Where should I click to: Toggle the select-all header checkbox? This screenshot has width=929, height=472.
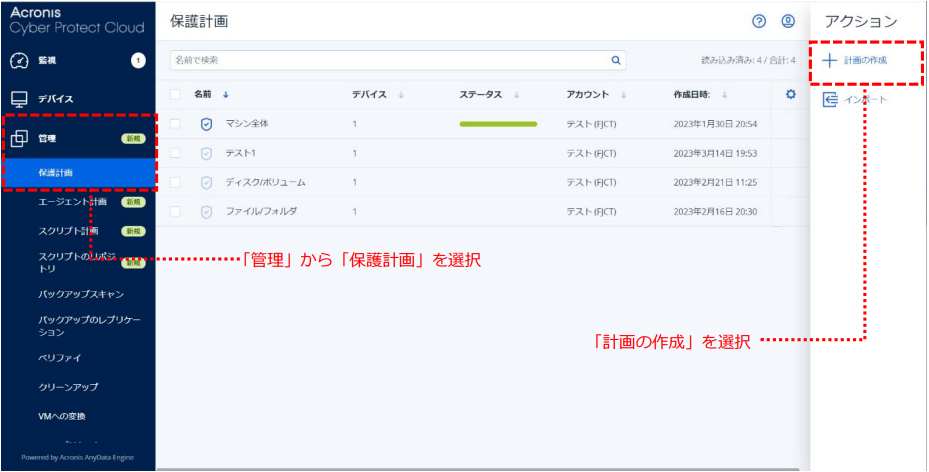(x=176, y=95)
